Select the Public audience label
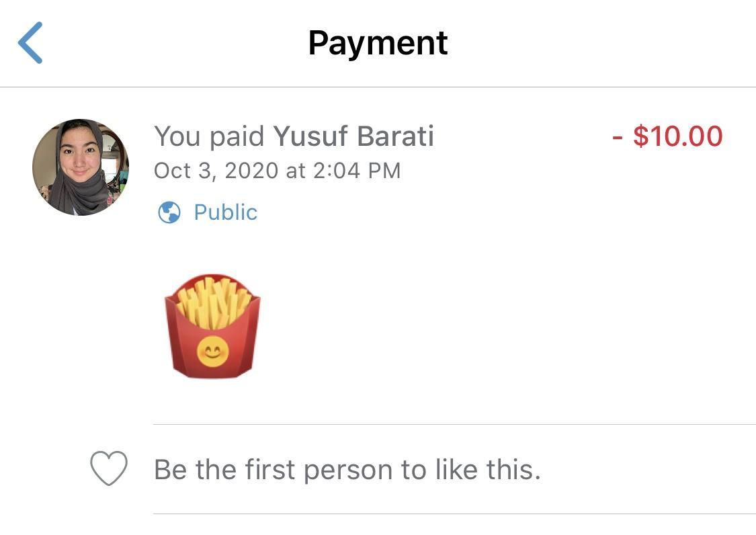 [x=225, y=212]
